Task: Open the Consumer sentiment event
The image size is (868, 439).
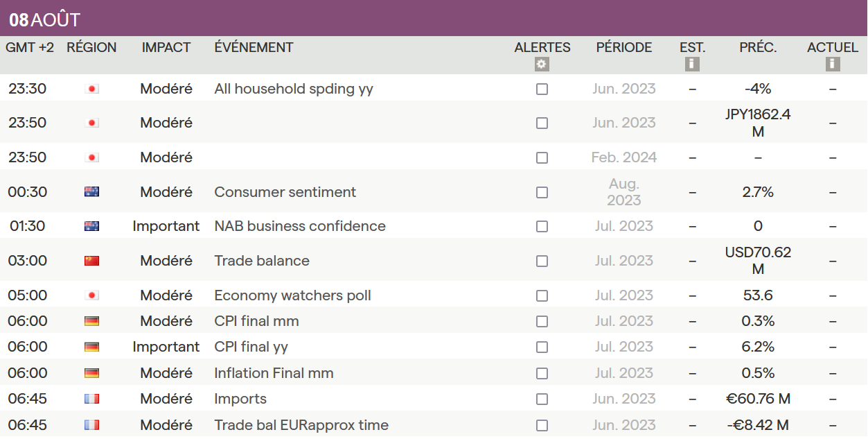Action: point(285,192)
